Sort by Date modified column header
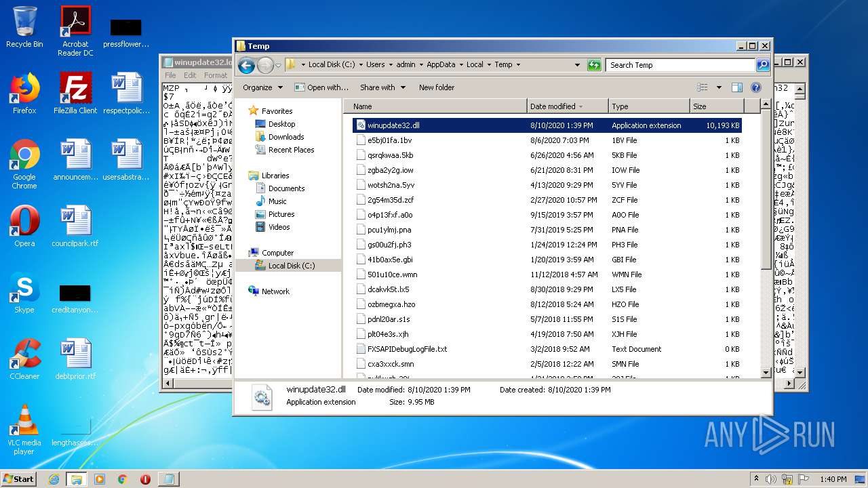This screenshot has height=488, width=868. coord(567,106)
